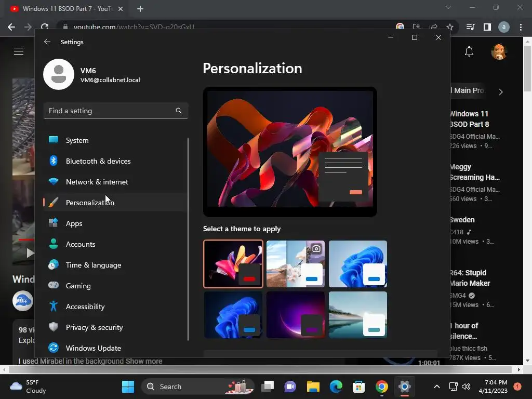Screen dimensions: 532x399
Task: Click the YouTube video play button
Action: pos(30,253)
